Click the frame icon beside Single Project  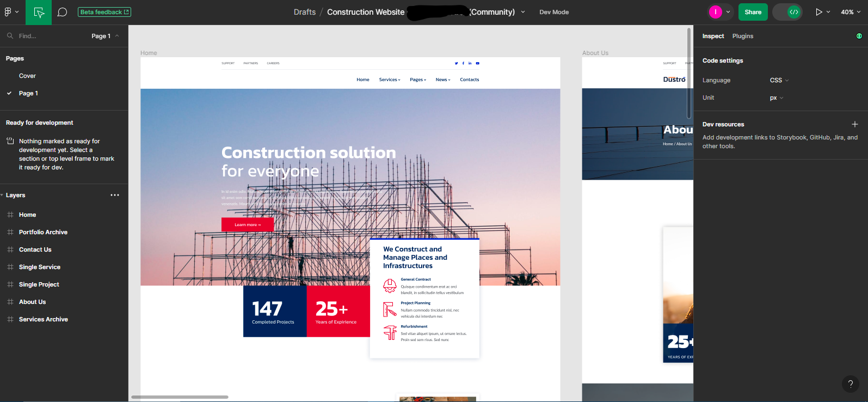(x=10, y=284)
